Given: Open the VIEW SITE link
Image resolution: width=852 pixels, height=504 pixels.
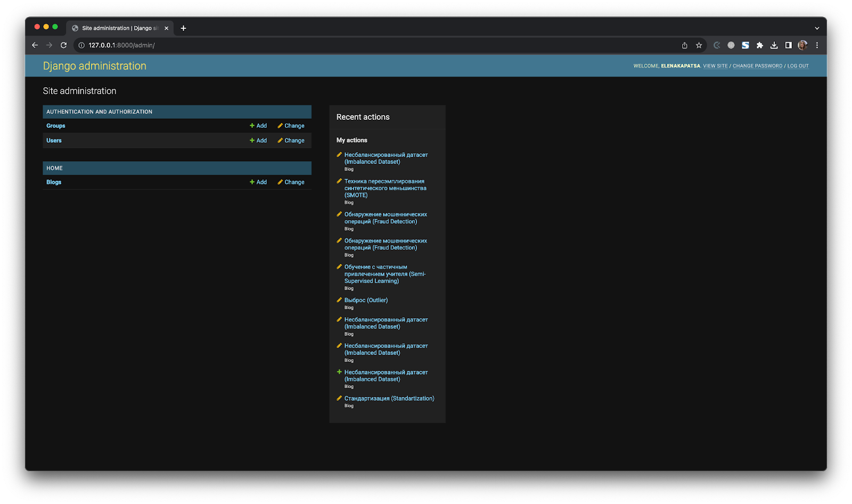Looking at the screenshot, I should click(715, 66).
